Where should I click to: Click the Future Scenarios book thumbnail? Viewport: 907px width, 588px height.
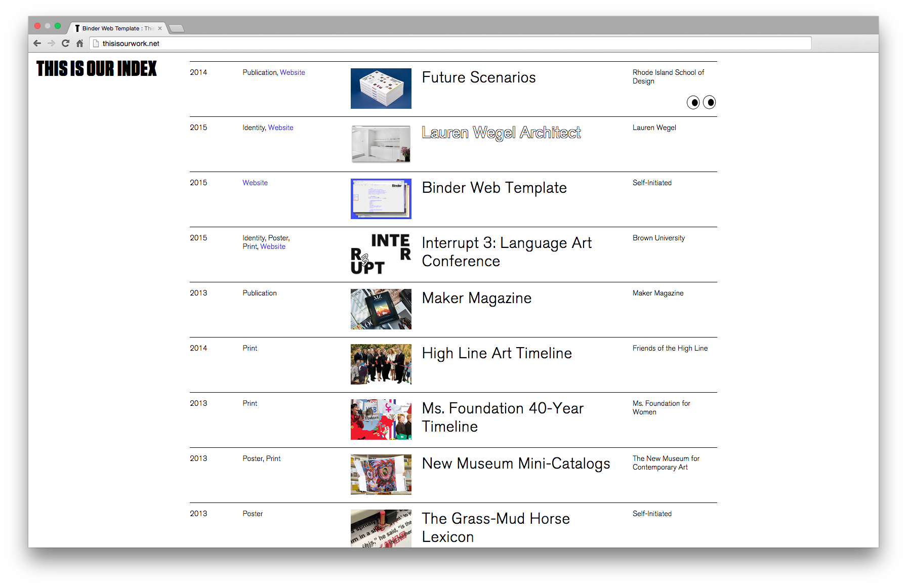point(381,89)
